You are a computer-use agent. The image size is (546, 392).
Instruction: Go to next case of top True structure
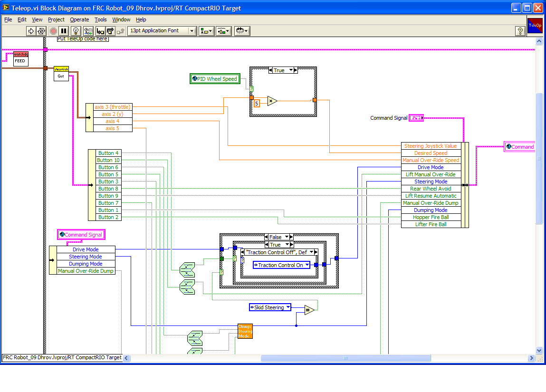[296, 70]
